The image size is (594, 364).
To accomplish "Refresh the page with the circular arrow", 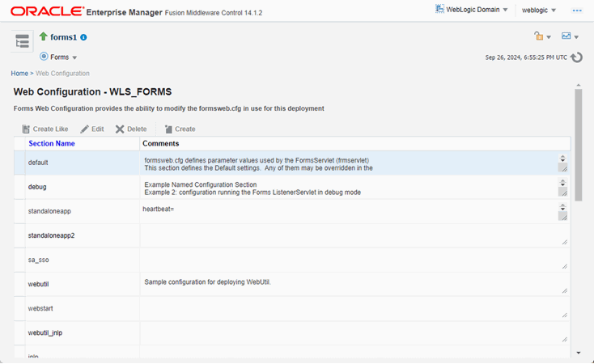I will coord(576,57).
